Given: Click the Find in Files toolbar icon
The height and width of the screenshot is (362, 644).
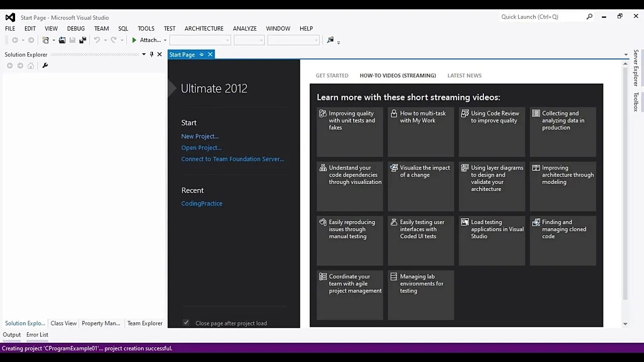Looking at the screenshot, I should point(330,40).
